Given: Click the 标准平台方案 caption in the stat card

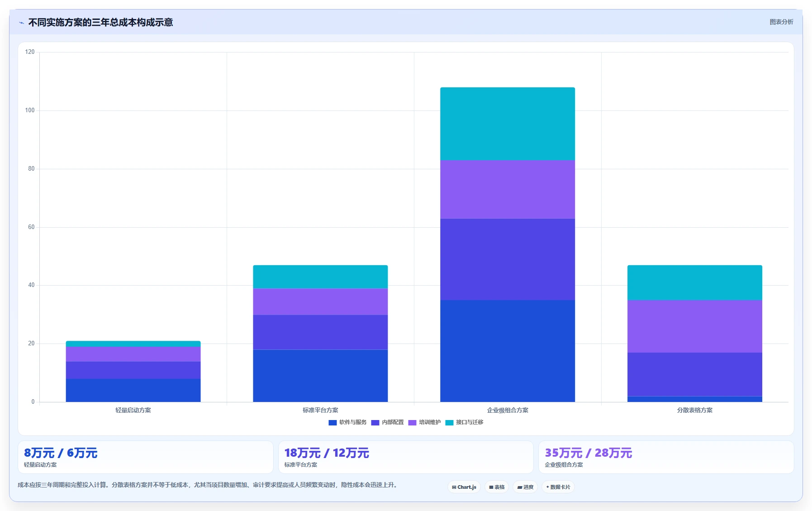Looking at the screenshot, I should [x=301, y=465].
